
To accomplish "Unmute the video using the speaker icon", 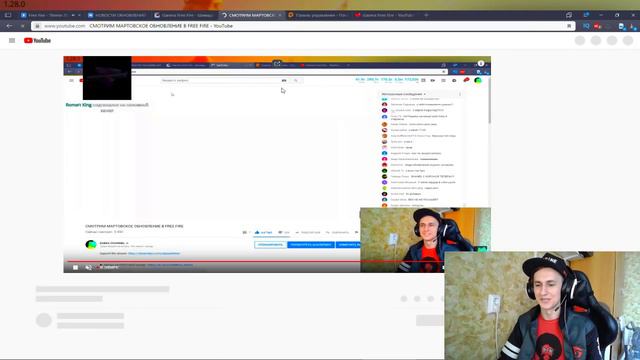I will click(x=89, y=267).
